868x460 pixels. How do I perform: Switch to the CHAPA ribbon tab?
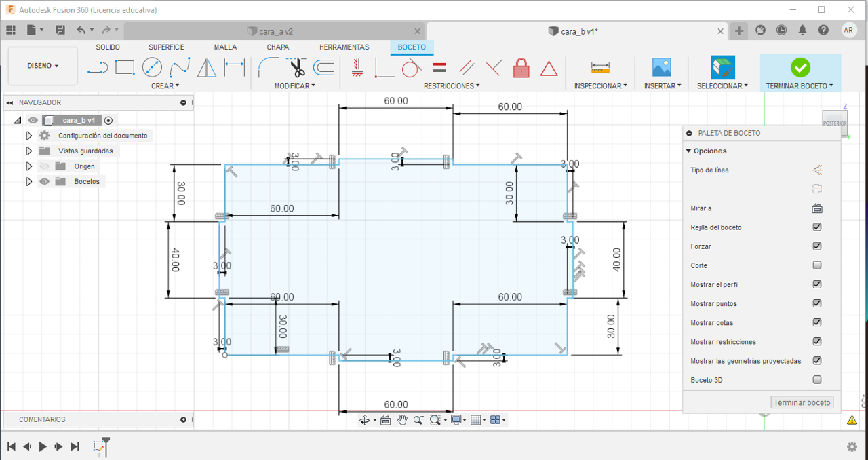point(278,47)
